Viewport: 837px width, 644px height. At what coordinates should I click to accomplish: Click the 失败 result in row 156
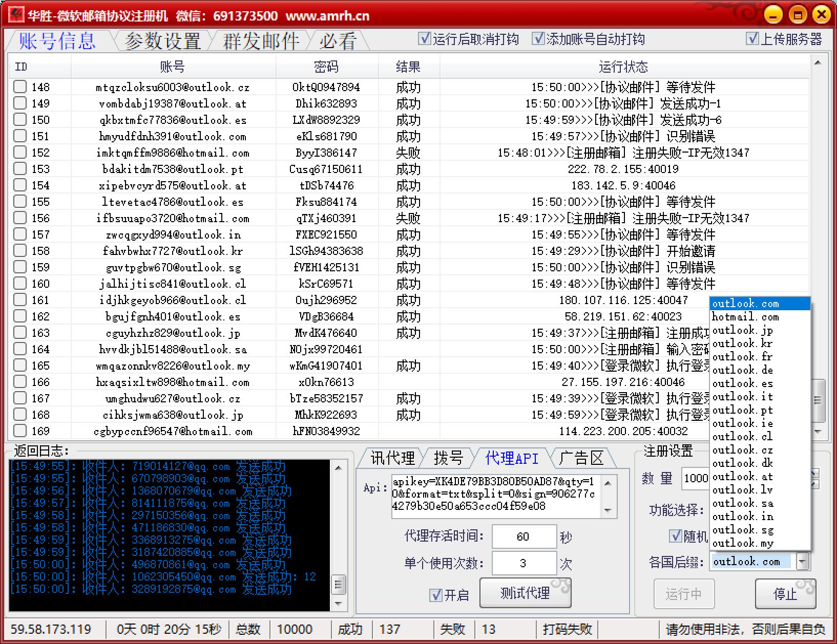click(x=408, y=218)
